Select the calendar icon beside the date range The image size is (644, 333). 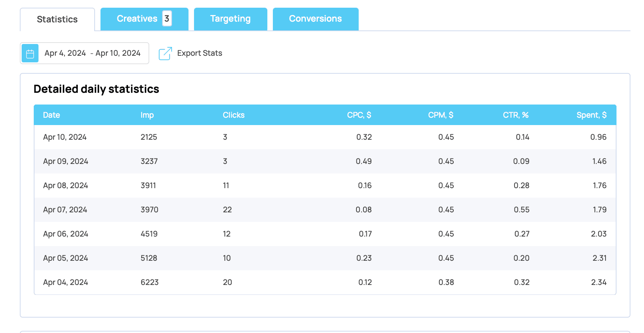click(30, 53)
